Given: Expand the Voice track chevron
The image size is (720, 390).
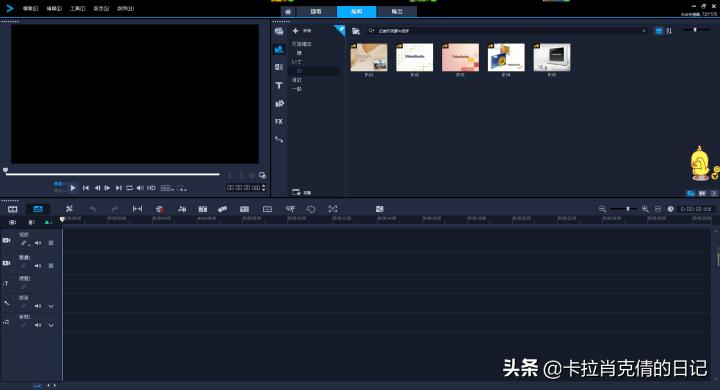Looking at the screenshot, I should [51, 306].
